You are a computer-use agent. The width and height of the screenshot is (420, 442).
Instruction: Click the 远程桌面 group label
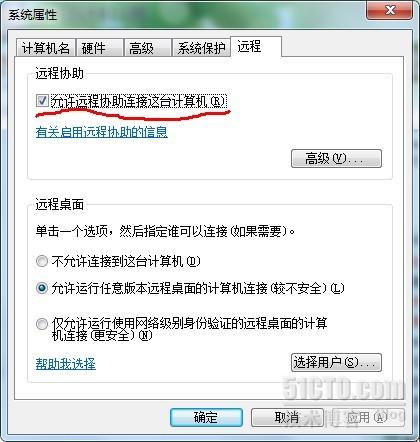coord(60,204)
